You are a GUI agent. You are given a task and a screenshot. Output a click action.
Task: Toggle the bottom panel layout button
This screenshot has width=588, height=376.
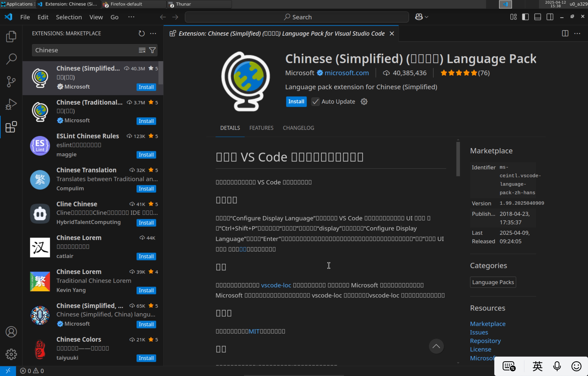pos(537,17)
